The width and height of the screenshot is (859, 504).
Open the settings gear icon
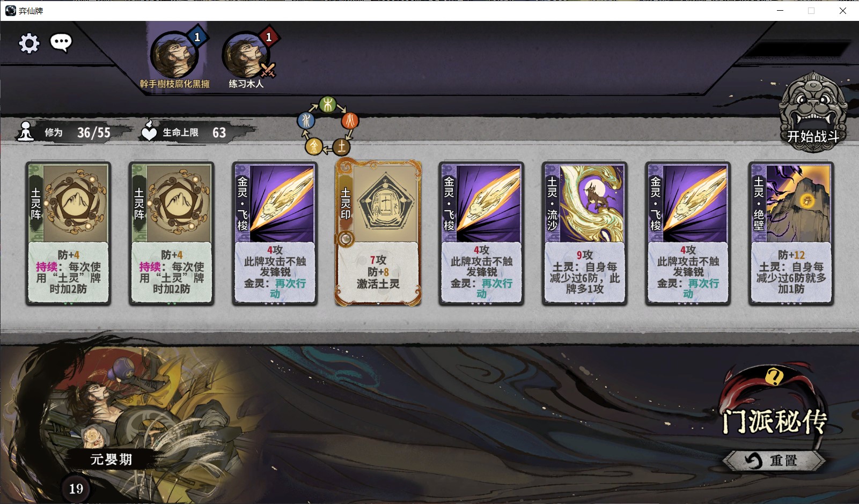(x=29, y=43)
